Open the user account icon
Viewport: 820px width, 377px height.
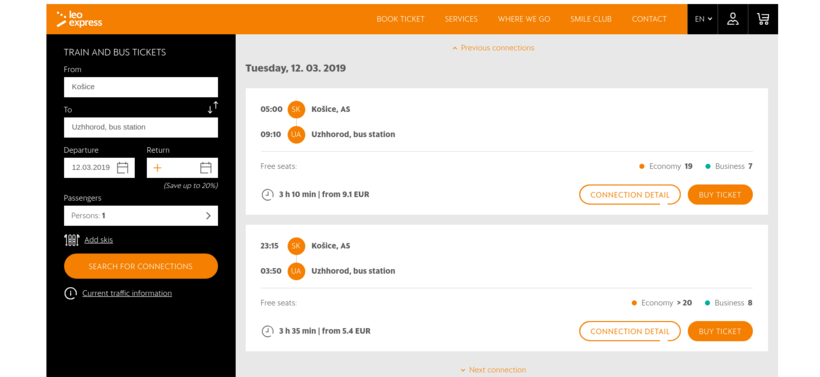733,19
